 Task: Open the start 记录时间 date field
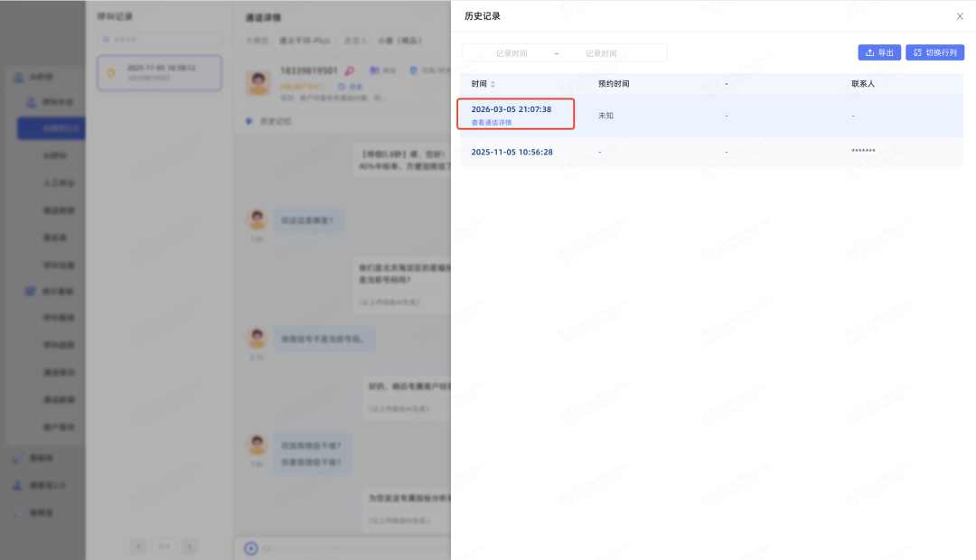(511, 53)
